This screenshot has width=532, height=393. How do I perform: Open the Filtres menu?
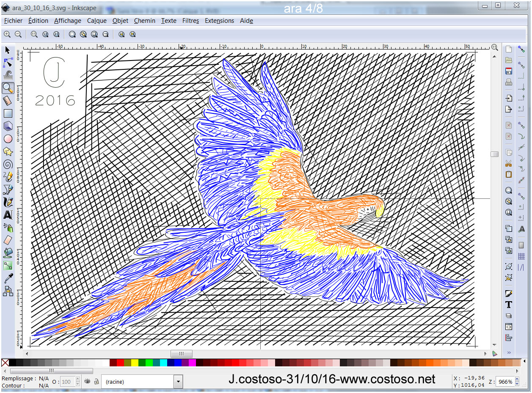pos(190,21)
